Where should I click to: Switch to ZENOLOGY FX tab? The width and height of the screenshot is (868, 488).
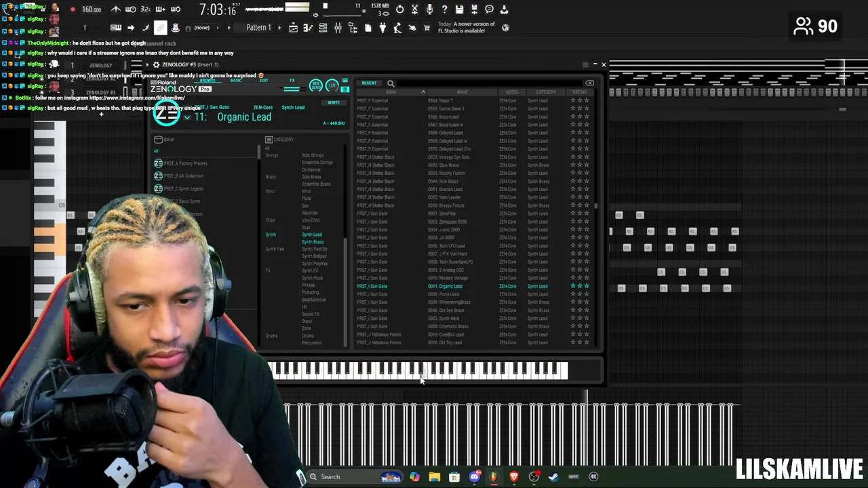pyautogui.click(x=292, y=80)
